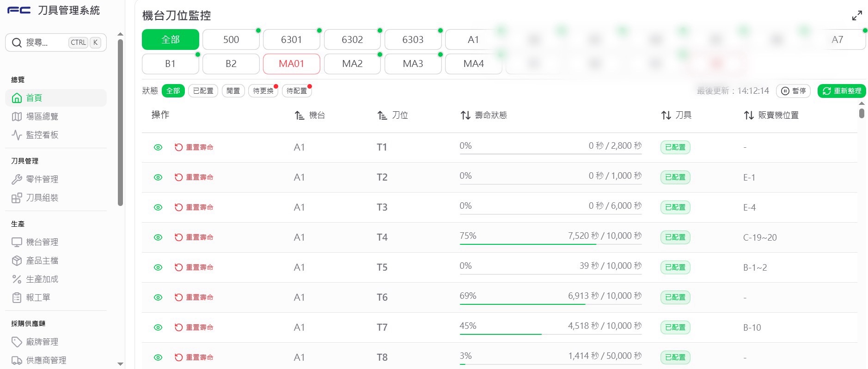Click the 產品主檔 box icon
This screenshot has width=868, height=369.
point(17,260)
